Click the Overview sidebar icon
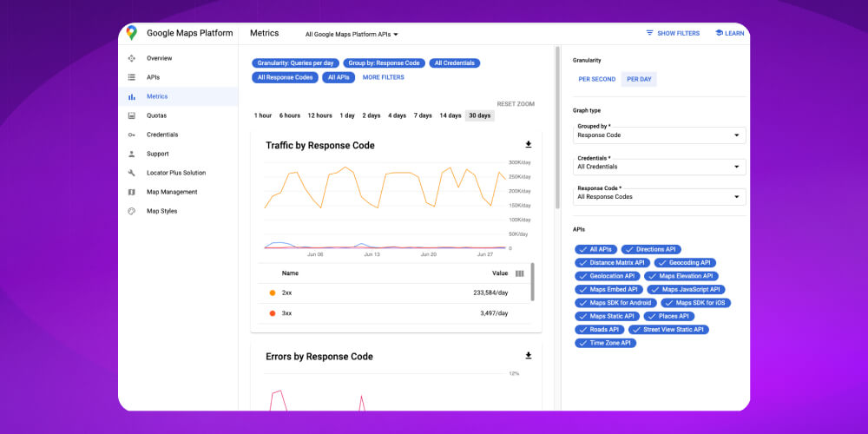This screenshot has height=434, width=868. click(131, 58)
